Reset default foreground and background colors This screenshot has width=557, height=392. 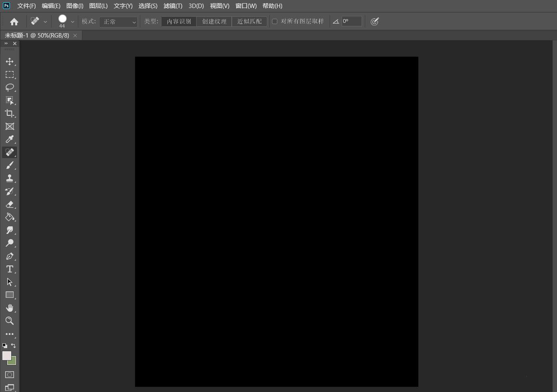[5, 345]
